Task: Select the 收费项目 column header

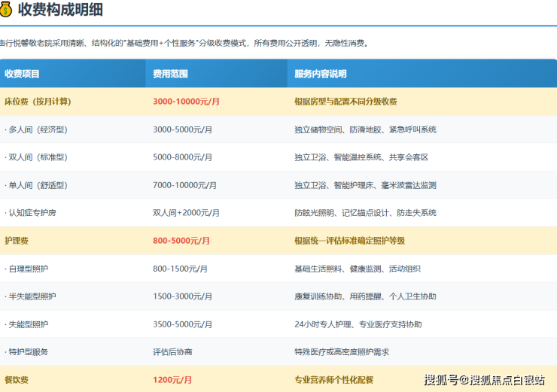Action: coord(22,74)
